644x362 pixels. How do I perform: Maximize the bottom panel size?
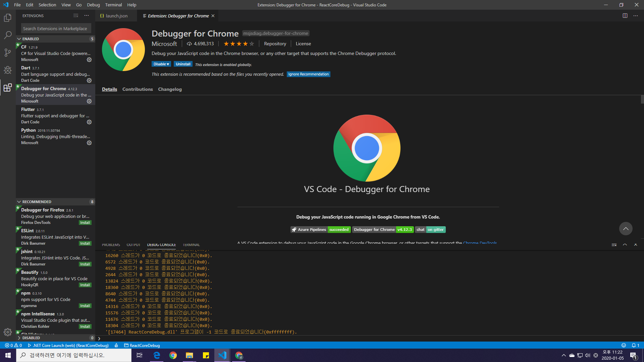pos(625,245)
